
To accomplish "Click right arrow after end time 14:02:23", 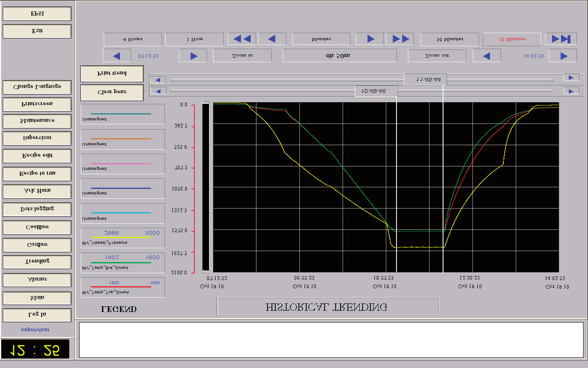I will click(x=563, y=56).
